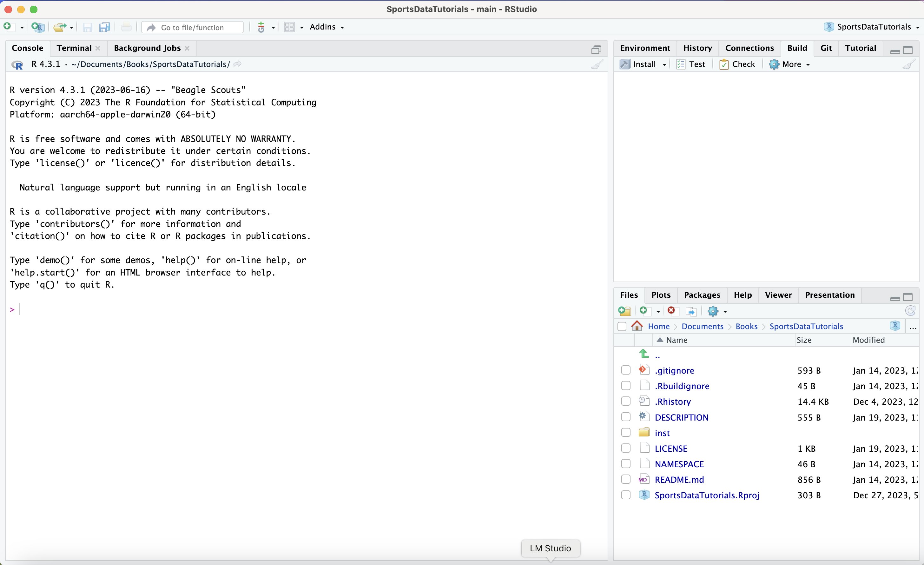
Task: Tick the .Rbuildignore checkbox
Action: [x=625, y=386]
